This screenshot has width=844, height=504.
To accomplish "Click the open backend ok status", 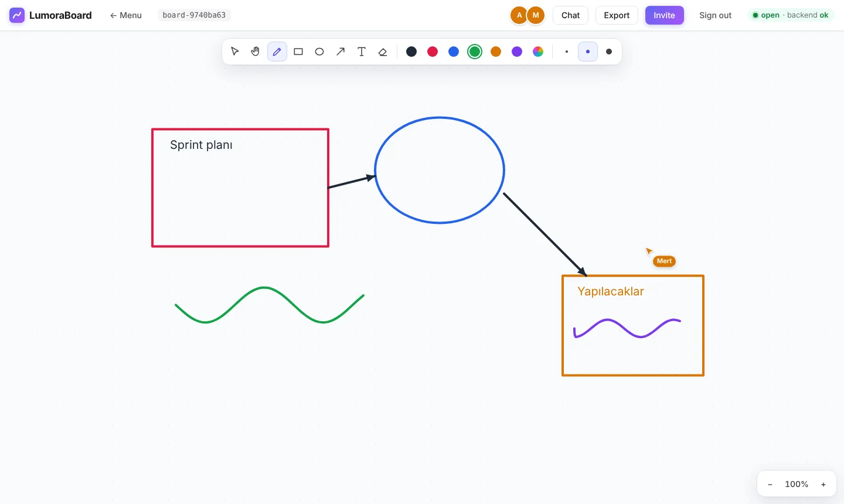I will pos(791,15).
